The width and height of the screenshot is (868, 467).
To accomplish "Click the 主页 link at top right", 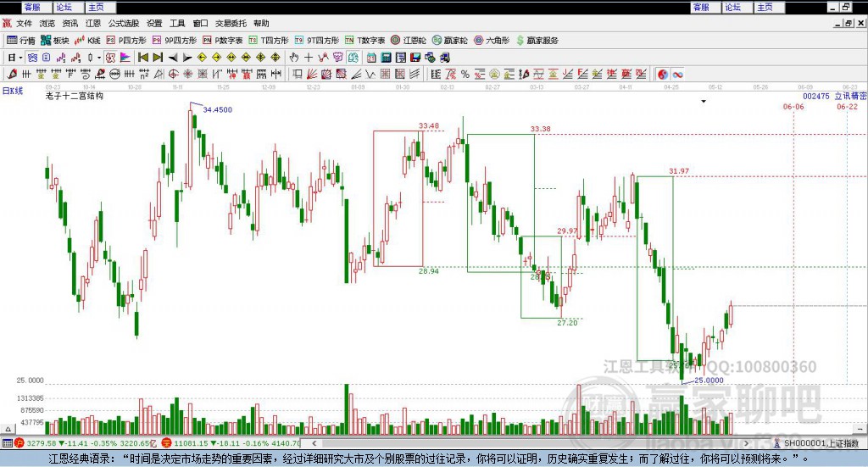I will tap(765, 7).
